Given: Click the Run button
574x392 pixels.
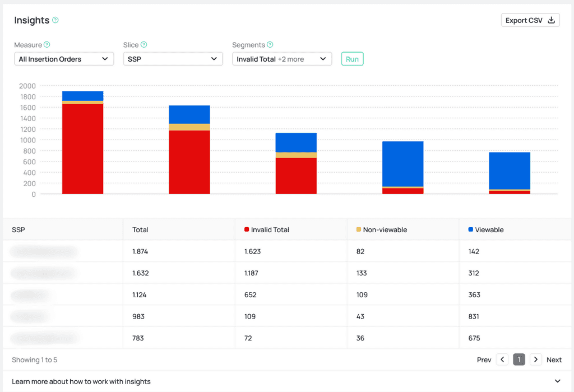Looking at the screenshot, I should (x=352, y=58).
